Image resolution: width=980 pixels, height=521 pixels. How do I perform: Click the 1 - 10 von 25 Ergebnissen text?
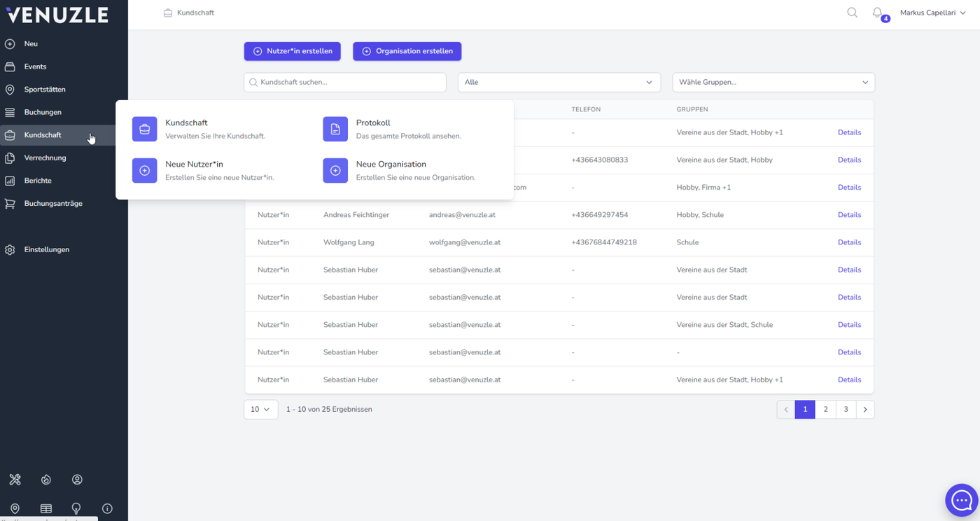click(x=329, y=409)
